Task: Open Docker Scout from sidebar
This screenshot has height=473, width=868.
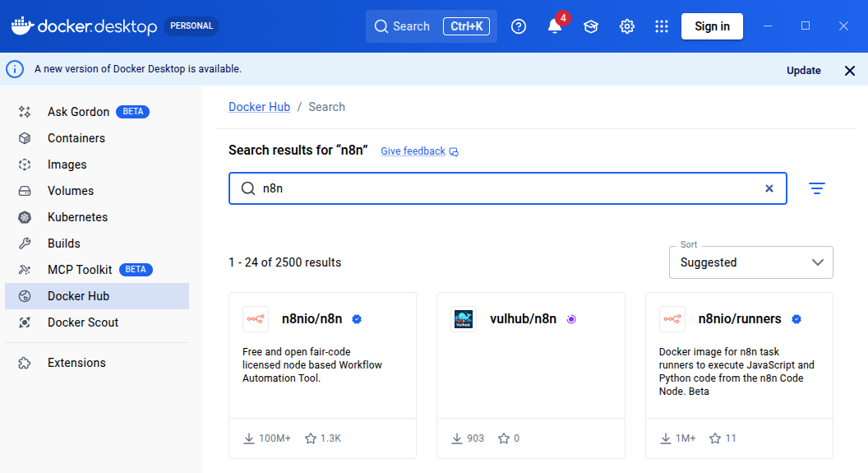Action: [97, 322]
